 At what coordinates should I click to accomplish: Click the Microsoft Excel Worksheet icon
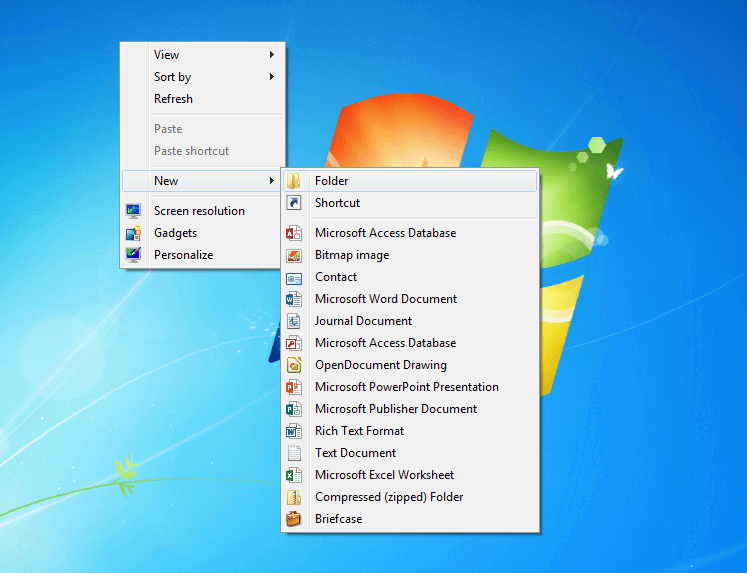point(293,475)
